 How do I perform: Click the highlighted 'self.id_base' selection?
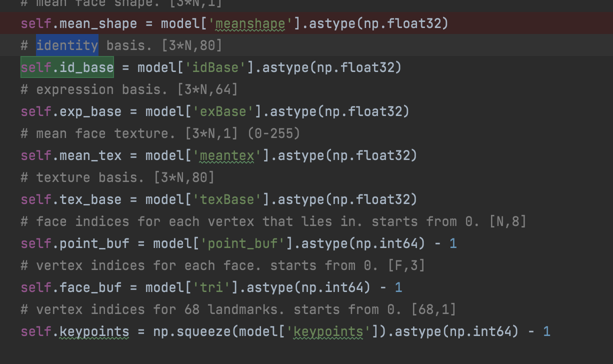click(66, 67)
